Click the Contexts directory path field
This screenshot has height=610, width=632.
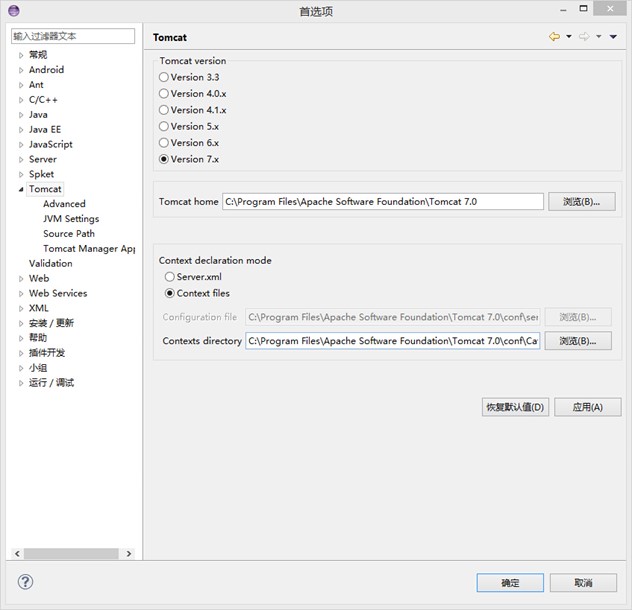(x=393, y=341)
